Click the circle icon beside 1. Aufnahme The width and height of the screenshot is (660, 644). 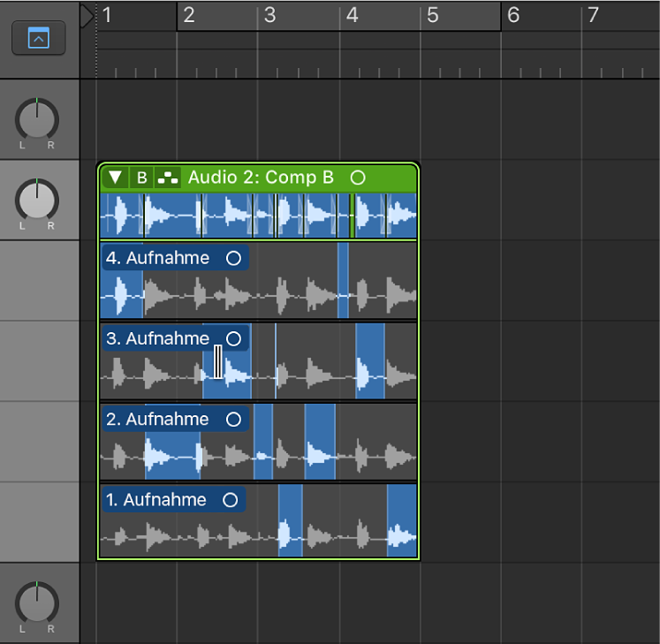[231, 500]
